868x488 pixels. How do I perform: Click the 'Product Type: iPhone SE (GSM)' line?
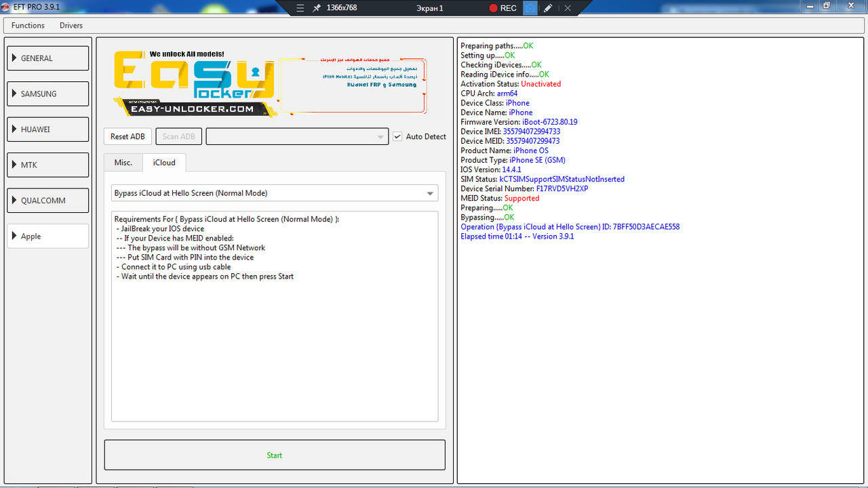513,160
